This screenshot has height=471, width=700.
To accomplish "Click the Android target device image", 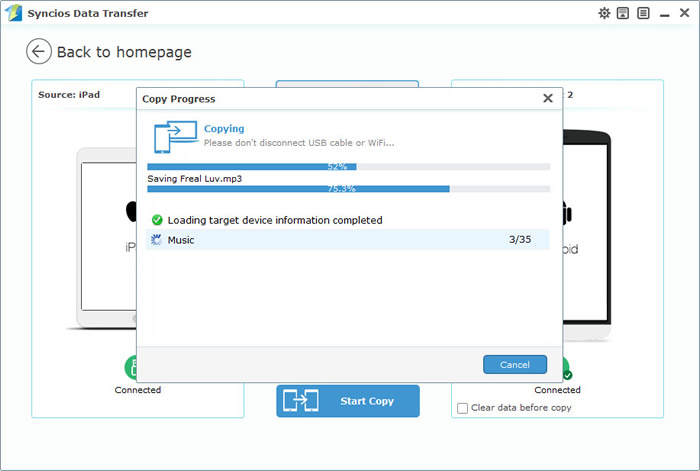I will click(587, 235).
